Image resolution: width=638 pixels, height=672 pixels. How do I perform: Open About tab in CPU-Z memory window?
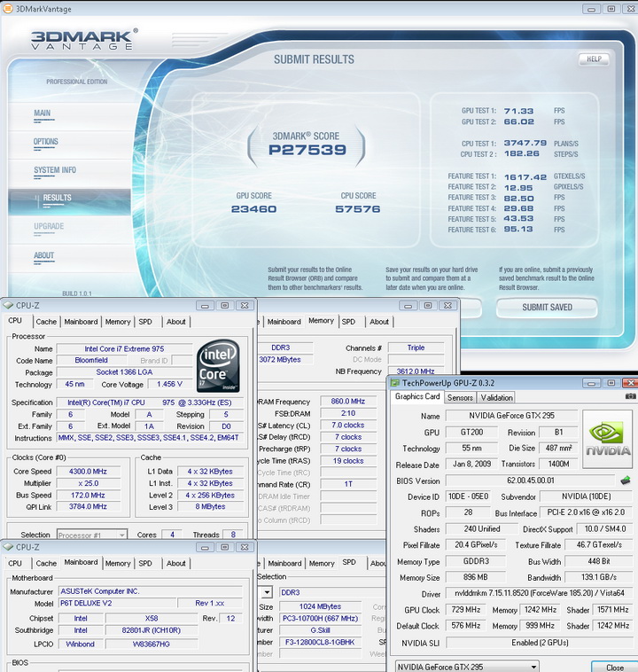[x=379, y=322]
